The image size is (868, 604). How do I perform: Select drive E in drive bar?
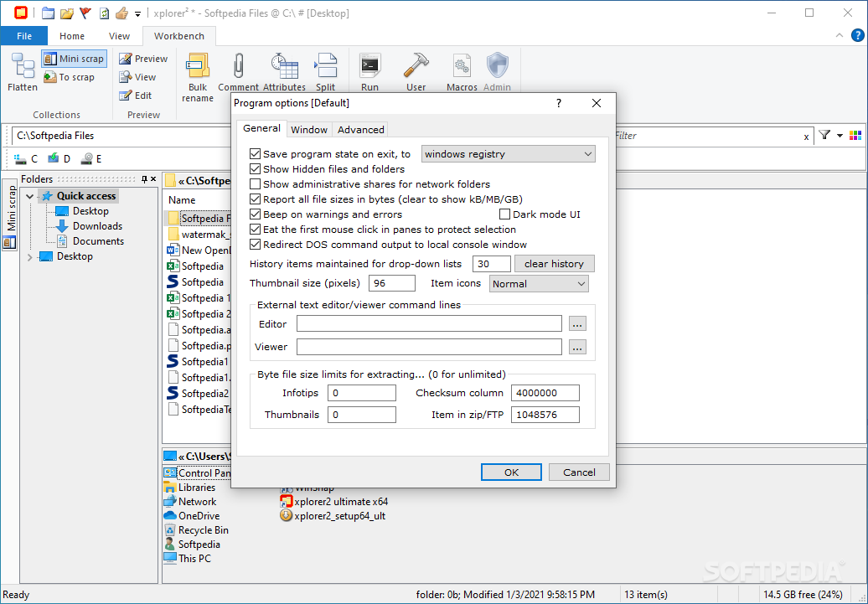point(91,159)
